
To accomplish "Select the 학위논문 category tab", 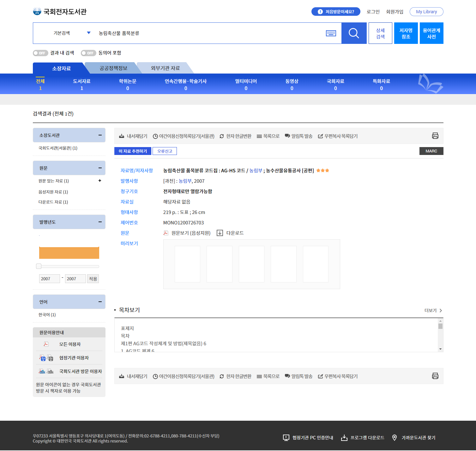I will click(128, 84).
